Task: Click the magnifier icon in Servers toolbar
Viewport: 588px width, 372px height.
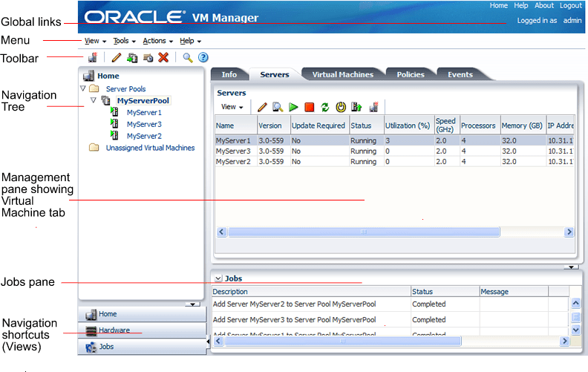Action: click(278, 107)
